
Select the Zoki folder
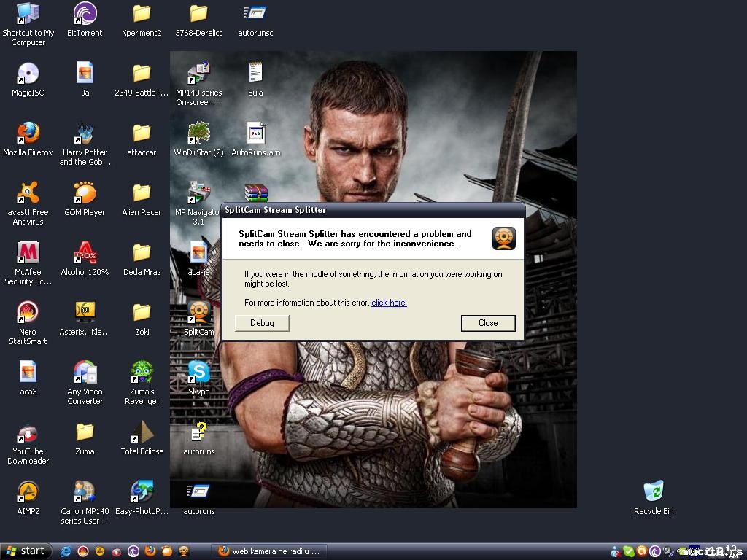[142, 318]
